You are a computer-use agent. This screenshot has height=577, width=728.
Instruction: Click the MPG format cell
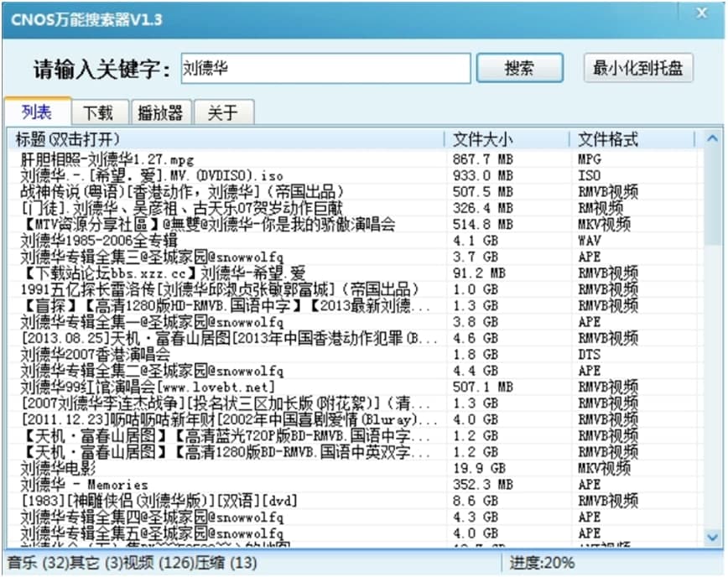pos(590,159)
